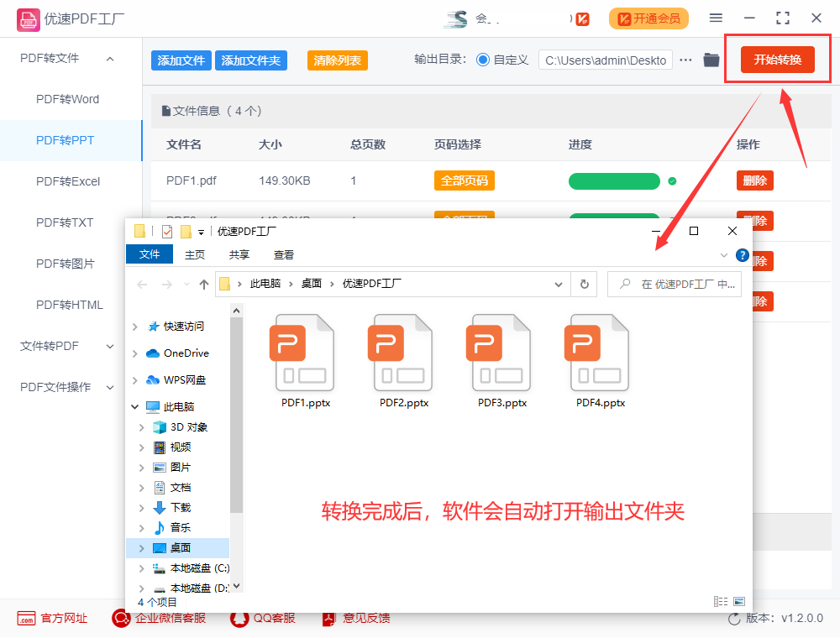The height and width of the screenshot is (638, 840).
Task: Click the 意见反馈 feedback icon
Action: tap(328, 618)
